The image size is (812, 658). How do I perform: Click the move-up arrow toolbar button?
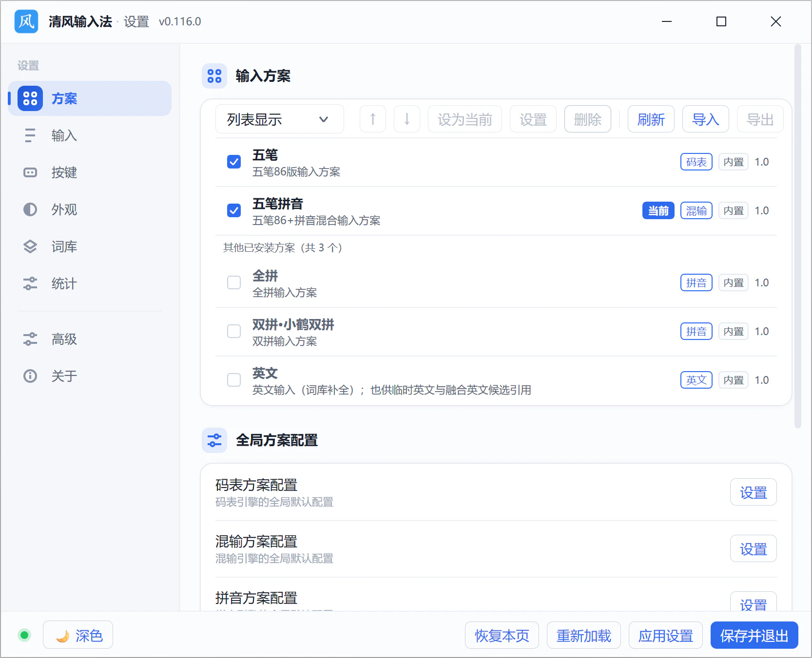tap(373, 119)
